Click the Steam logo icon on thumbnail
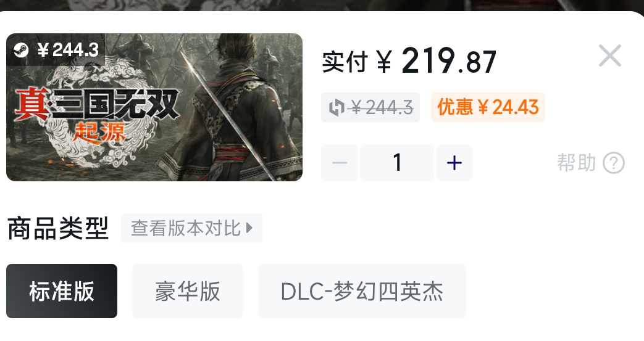The width and height of the screenshot is (644, 341). [21, 50]
